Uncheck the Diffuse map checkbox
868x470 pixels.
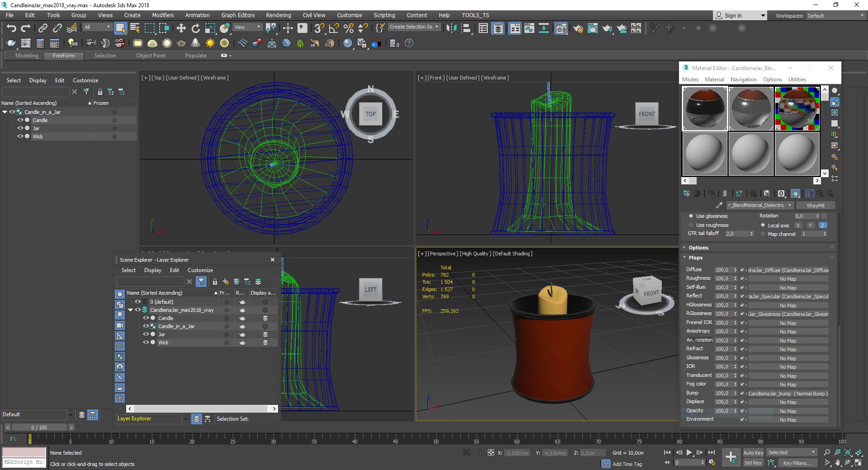(x=742, y=270)
